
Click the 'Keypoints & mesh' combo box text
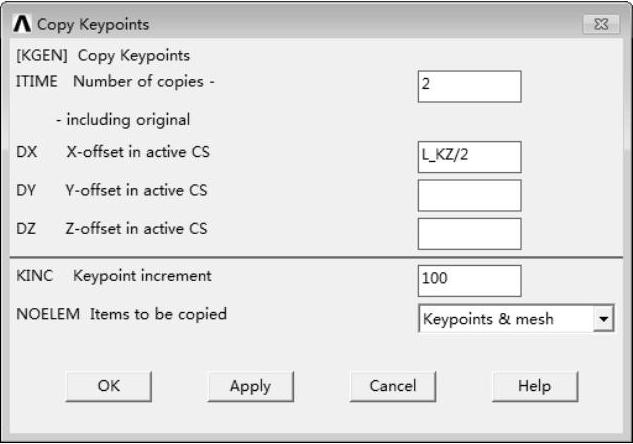pos(504,319)
